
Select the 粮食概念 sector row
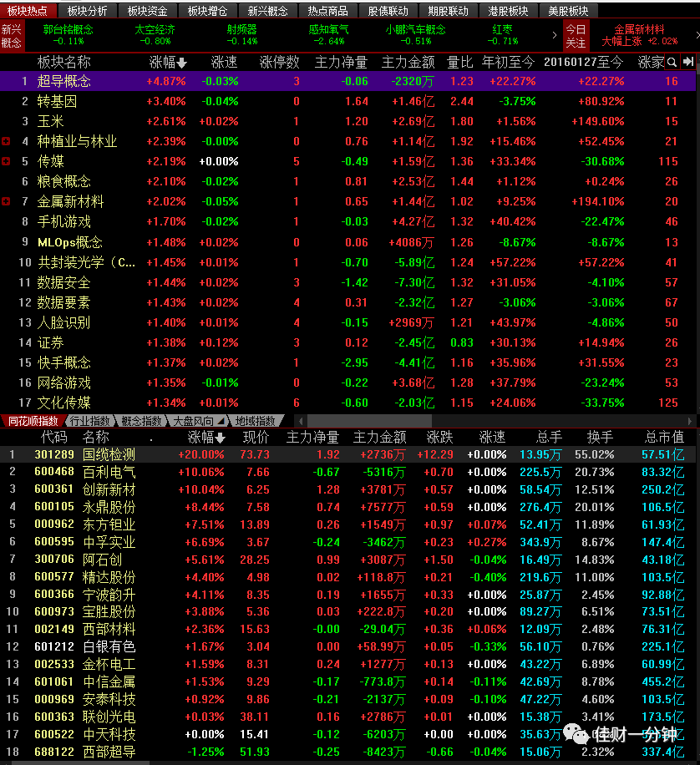(x=347, y=181)
